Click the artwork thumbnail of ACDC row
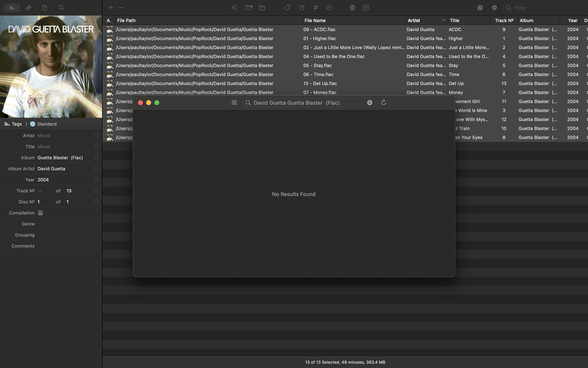 click(110, 29)
